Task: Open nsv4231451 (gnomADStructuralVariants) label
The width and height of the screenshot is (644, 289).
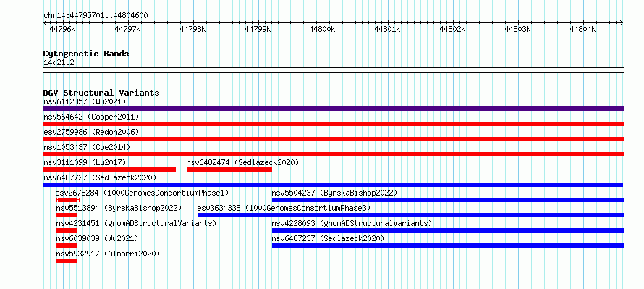Action: [136, 223]
